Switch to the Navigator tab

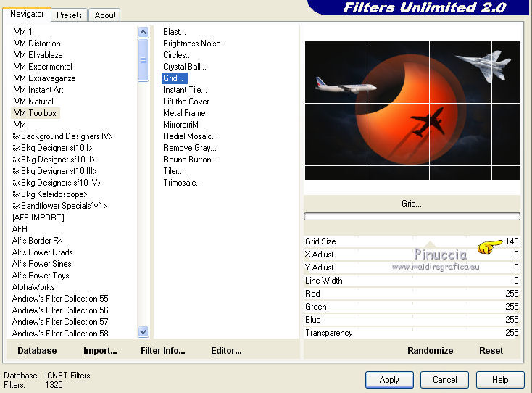(x=27, y=14)
